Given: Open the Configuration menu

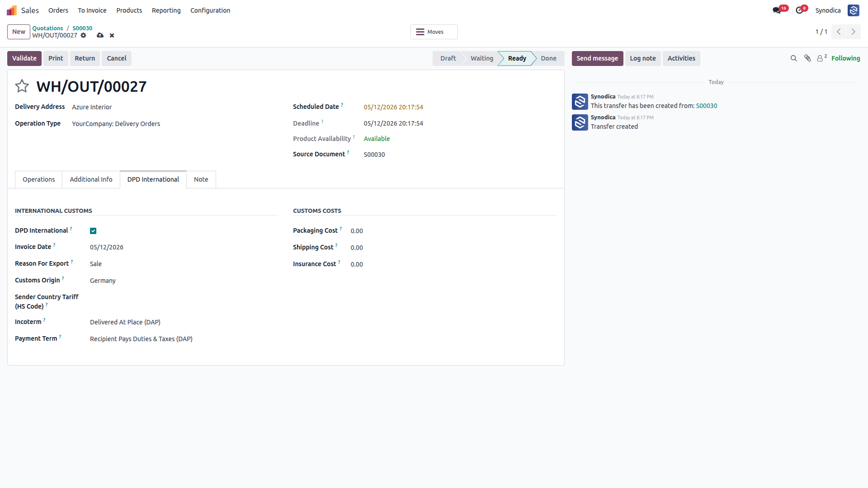Looking at the screenshot, I should tap(210, 10).
